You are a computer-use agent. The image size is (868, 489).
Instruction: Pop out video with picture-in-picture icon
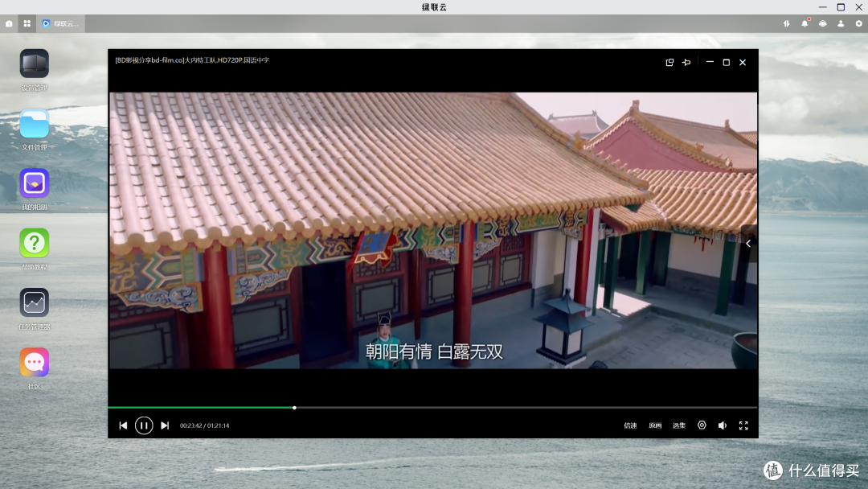click(x=669, y=63)
